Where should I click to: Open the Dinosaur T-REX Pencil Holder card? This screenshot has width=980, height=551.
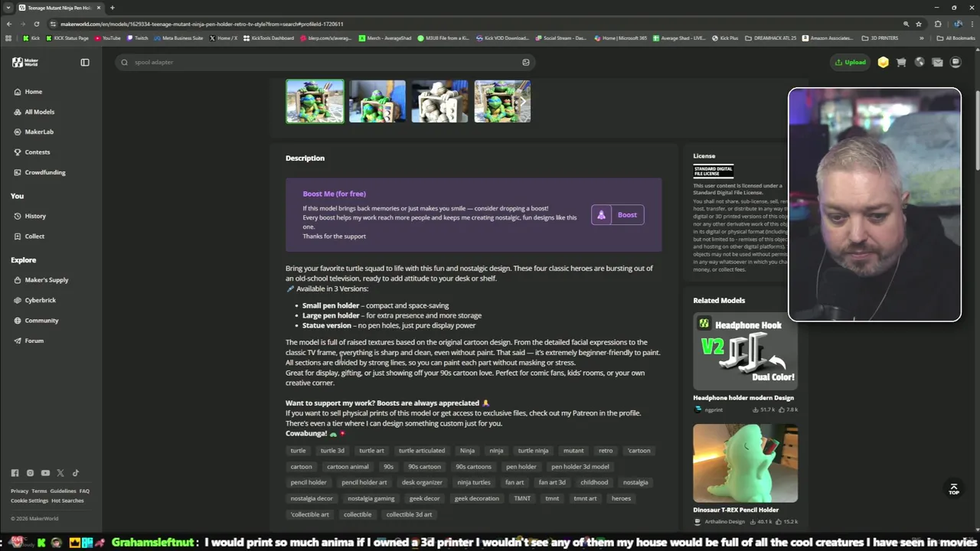tap(745, 474)
